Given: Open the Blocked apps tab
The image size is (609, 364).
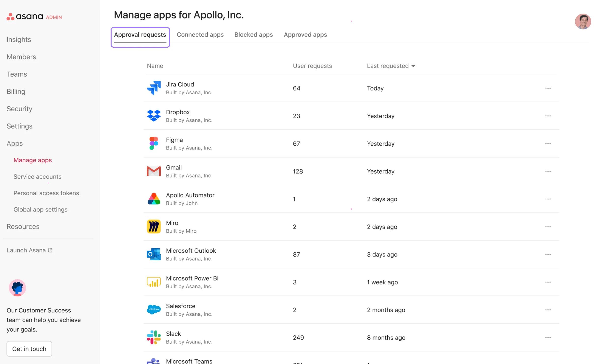Looking at the screenshot, I should [253, 35].
